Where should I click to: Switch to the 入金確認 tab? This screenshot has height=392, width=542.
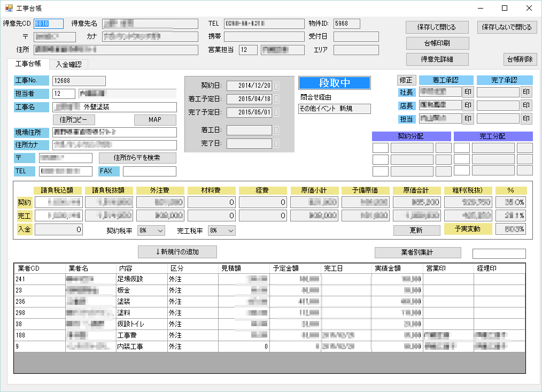[69, 64]
